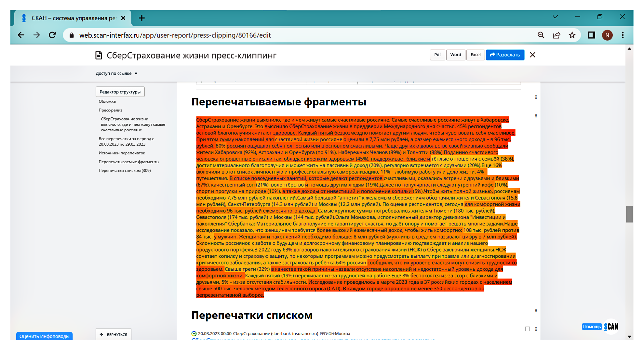Open the browser side panel icon
This screenshot has width=644, height=351.
point(592,35)
